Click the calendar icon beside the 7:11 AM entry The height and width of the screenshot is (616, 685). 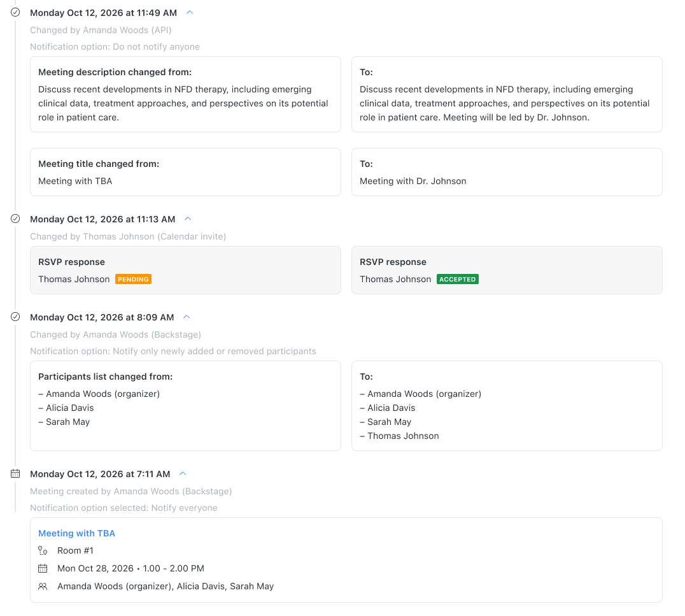click(15, 473)
